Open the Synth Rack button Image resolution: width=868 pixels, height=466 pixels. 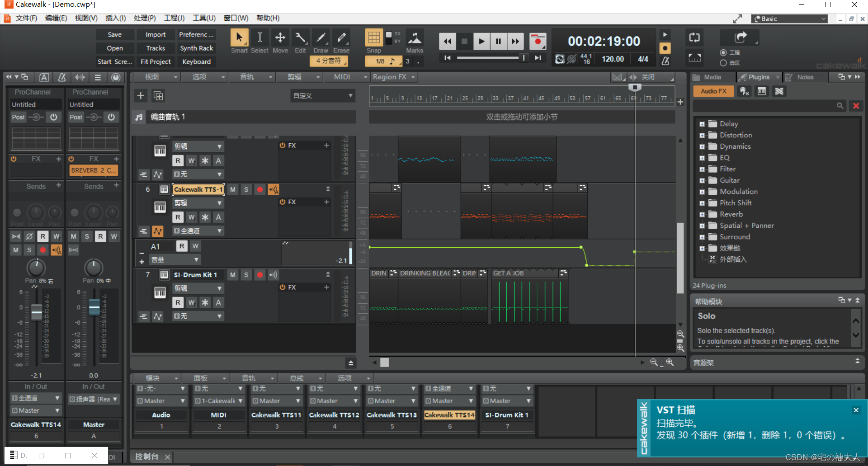point(197,48)
